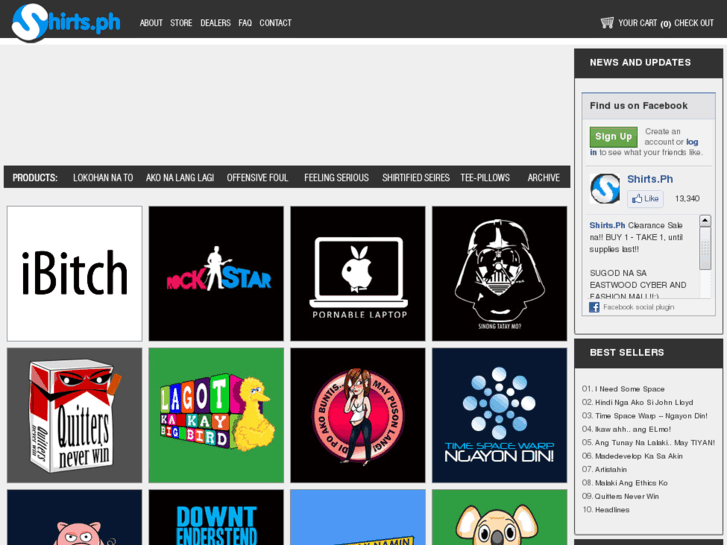Open the DEALERS page
This screenshot has height=545, width=727.
click(x=215, y=23)
